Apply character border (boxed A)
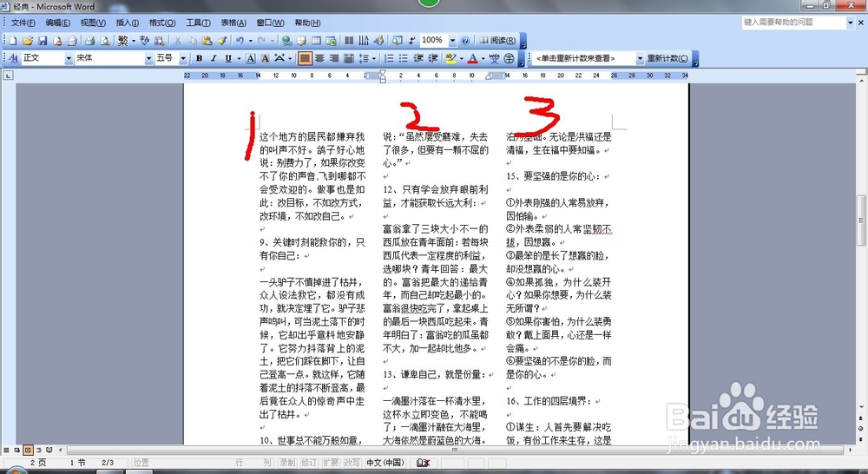Viewport: 868px width, 474px height. pos(250,58)
